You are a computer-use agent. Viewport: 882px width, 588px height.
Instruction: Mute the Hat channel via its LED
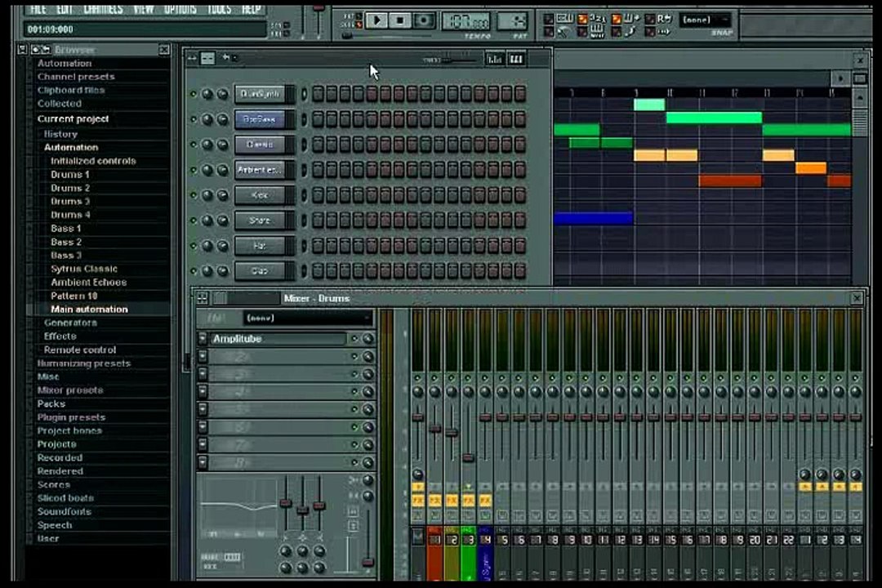click(194, 246)
